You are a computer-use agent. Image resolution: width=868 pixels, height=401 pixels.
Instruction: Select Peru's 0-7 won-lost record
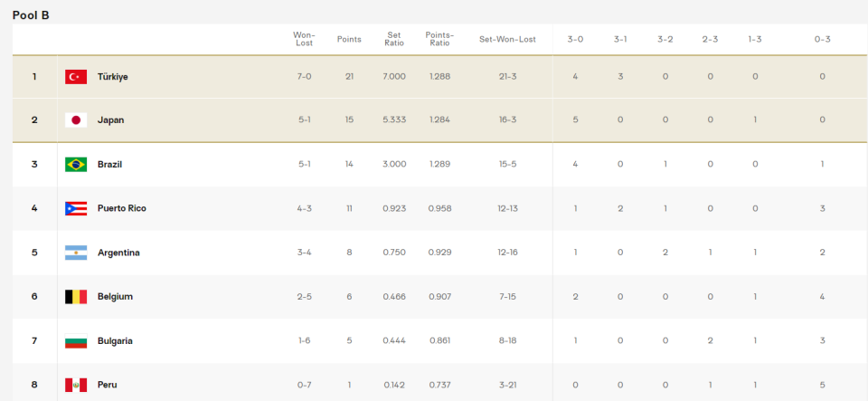[x=304, y=385]
